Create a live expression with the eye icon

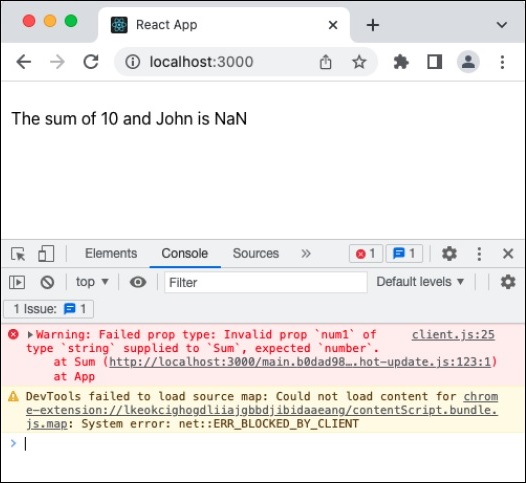pos(138,282)
